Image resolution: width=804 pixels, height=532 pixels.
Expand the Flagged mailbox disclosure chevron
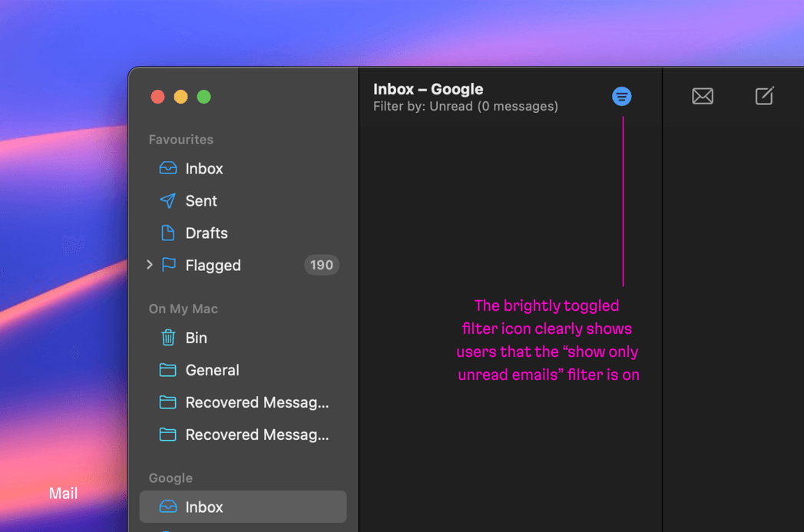point(148,265)
